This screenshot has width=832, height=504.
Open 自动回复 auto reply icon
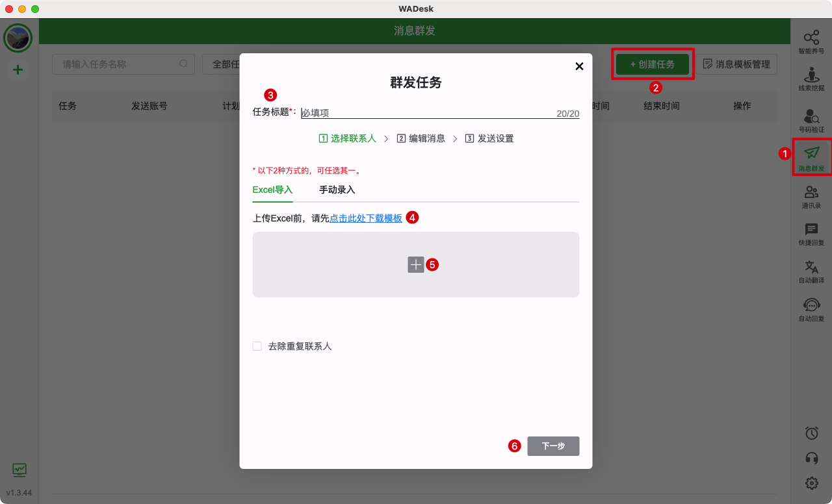point(811,310)
